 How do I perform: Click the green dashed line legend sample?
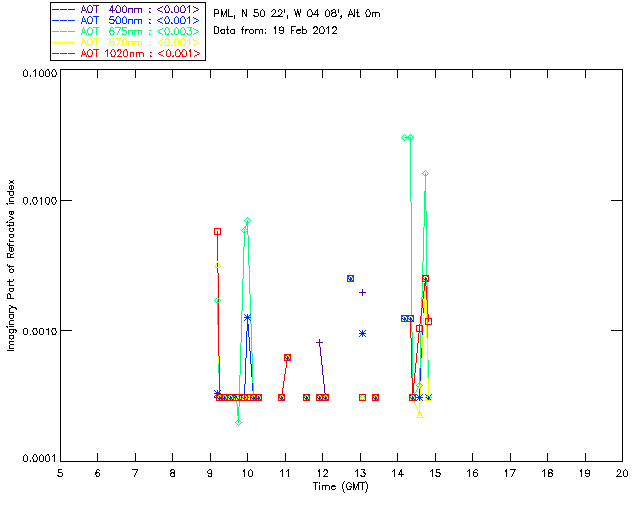64,32
